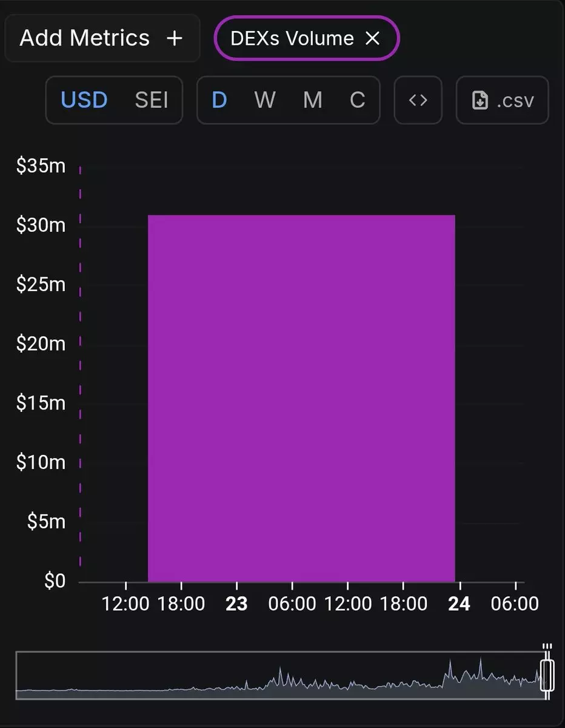Image resolution: width=565 pixels, height=728 pixels.
Task: Remove the DEXs Volume metric chip
Action: tap(372, 38)
